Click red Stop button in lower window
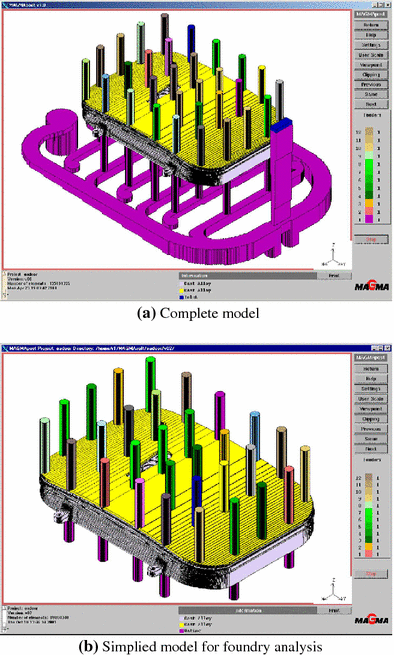This screenshot has width=394, height=655. (371, 574)
